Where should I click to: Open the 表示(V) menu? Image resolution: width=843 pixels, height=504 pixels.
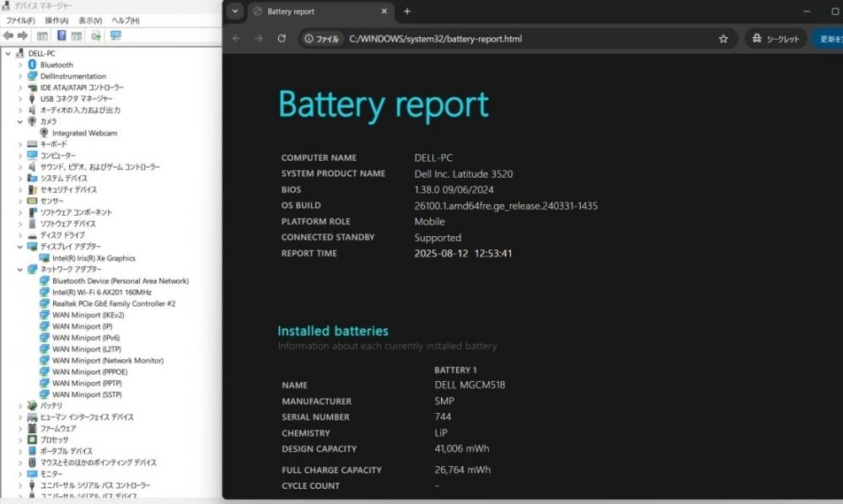point(90,20)
